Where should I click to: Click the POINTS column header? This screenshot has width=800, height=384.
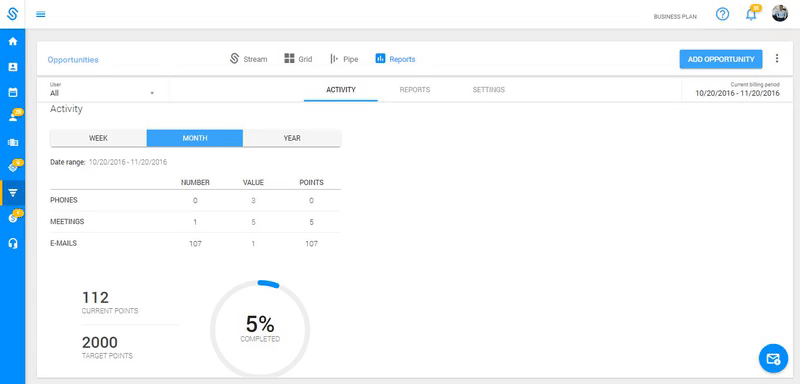click(x=311, y=183)
